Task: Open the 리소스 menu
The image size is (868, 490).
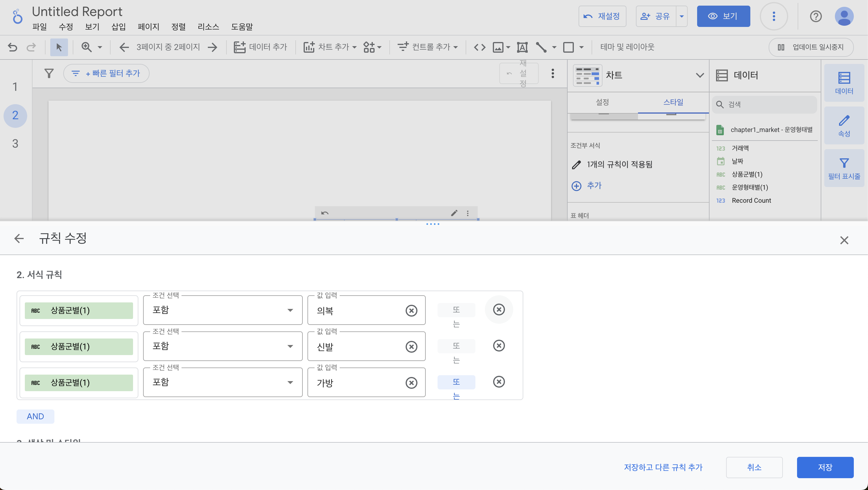Action: [208, 27]
